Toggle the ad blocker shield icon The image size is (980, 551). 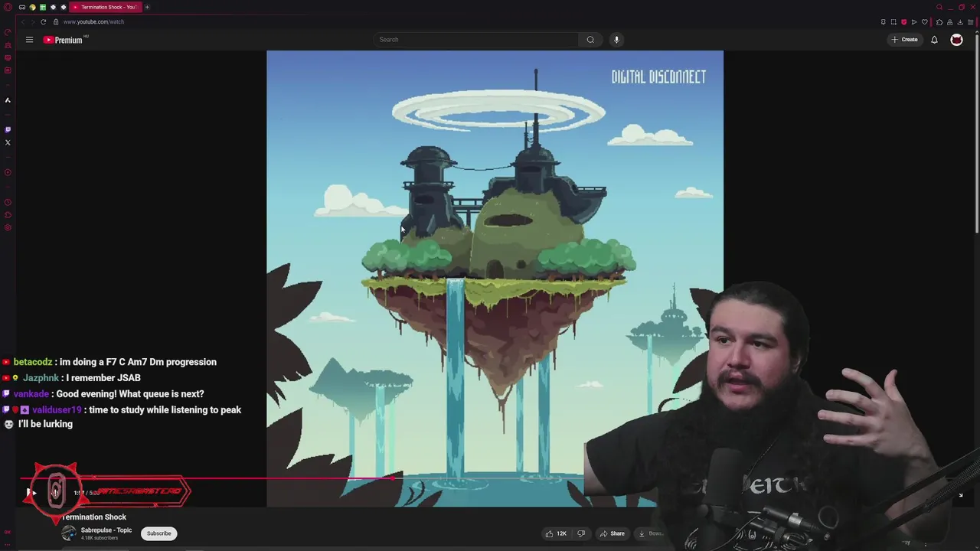[903, 21]
